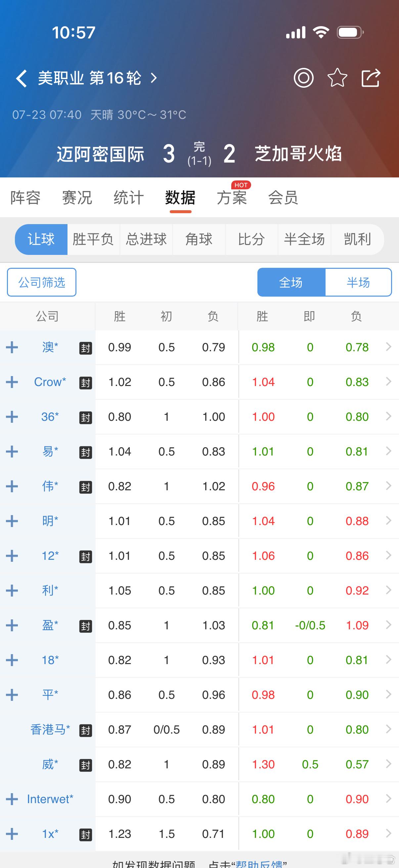Tap the 美职业 第16轮 league title

point(89,78)
